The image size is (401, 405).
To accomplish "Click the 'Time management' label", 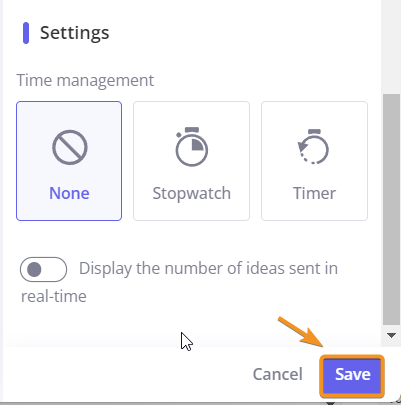I will [x=85, y=80].
